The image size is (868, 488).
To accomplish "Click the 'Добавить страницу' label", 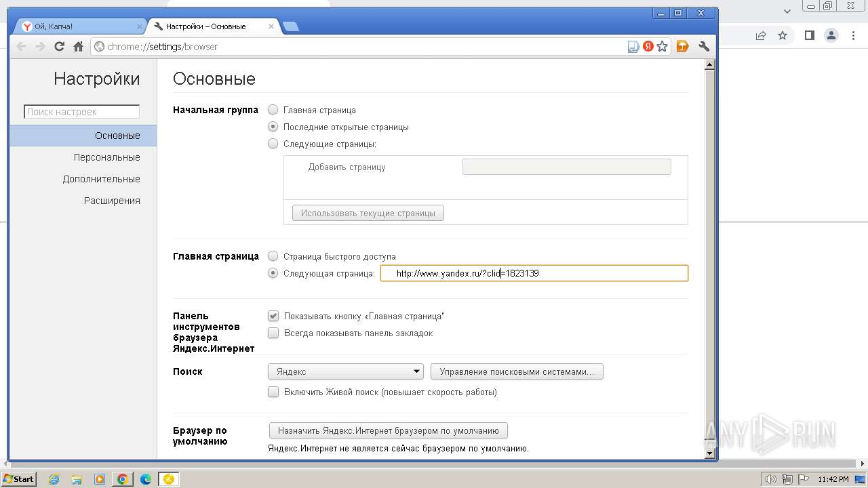I will click(347, 167).
